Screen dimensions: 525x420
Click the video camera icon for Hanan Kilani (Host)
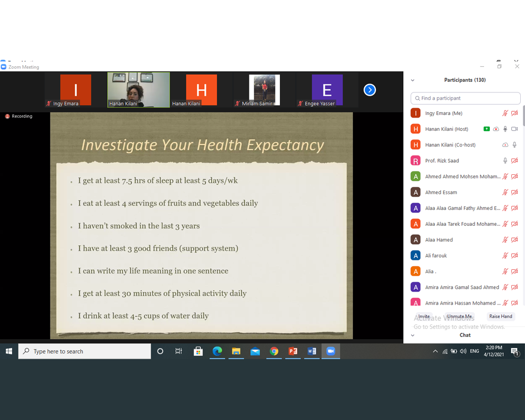pos(514,129)
